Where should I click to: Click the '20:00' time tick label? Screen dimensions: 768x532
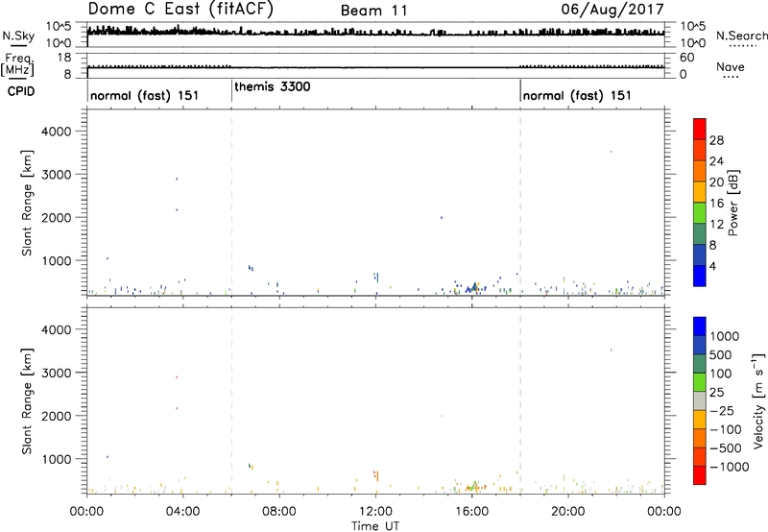(567, 512)
